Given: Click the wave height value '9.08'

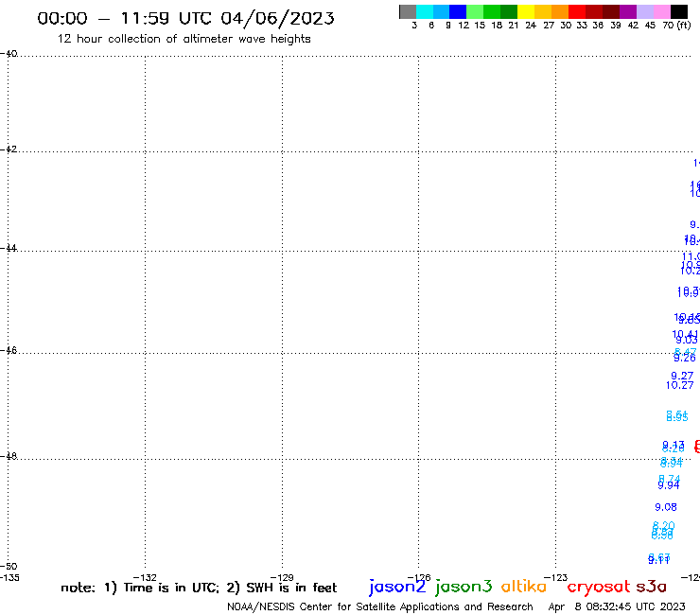Looking at the screenshot, I should click(x=666, y=507).
